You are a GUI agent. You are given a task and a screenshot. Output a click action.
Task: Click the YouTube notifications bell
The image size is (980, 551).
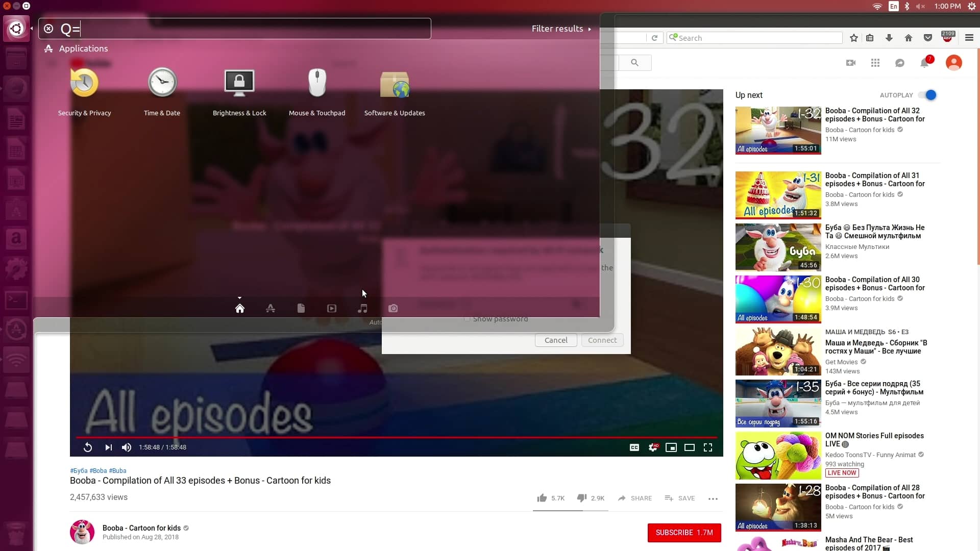coord(924,63)
